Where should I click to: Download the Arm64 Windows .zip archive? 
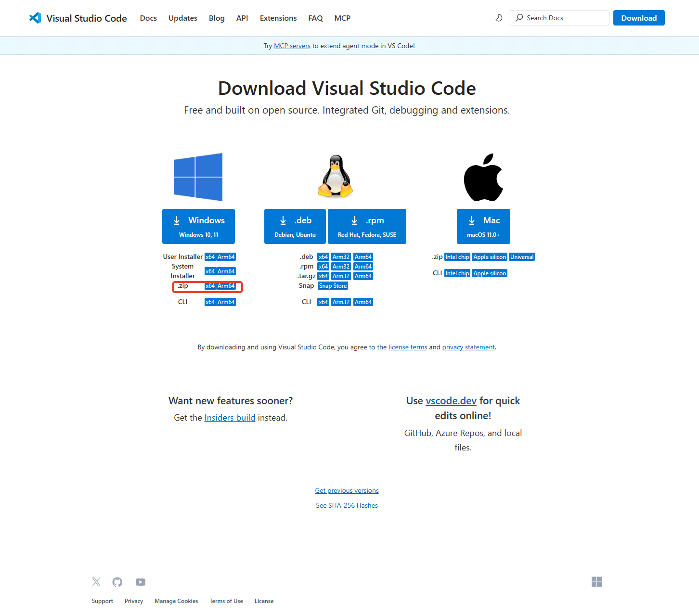tap(227, 285)
